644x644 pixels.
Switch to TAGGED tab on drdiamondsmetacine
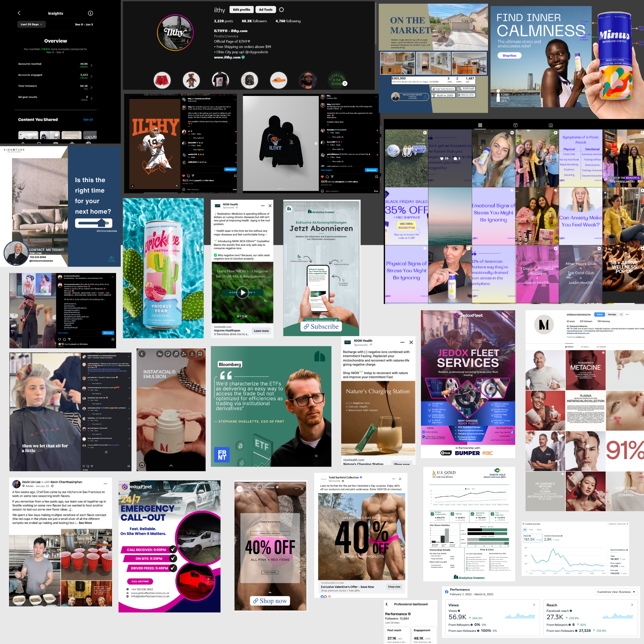pyautogui.click(x=602, y=347)
